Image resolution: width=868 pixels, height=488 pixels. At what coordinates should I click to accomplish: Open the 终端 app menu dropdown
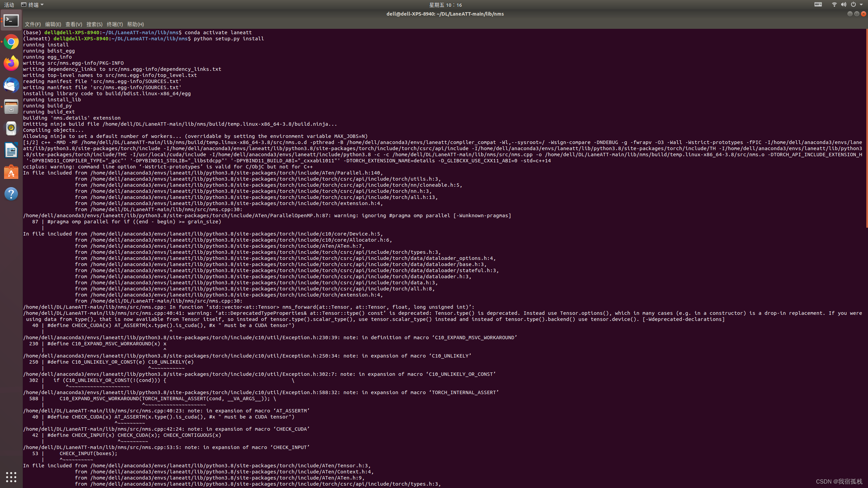33,5
